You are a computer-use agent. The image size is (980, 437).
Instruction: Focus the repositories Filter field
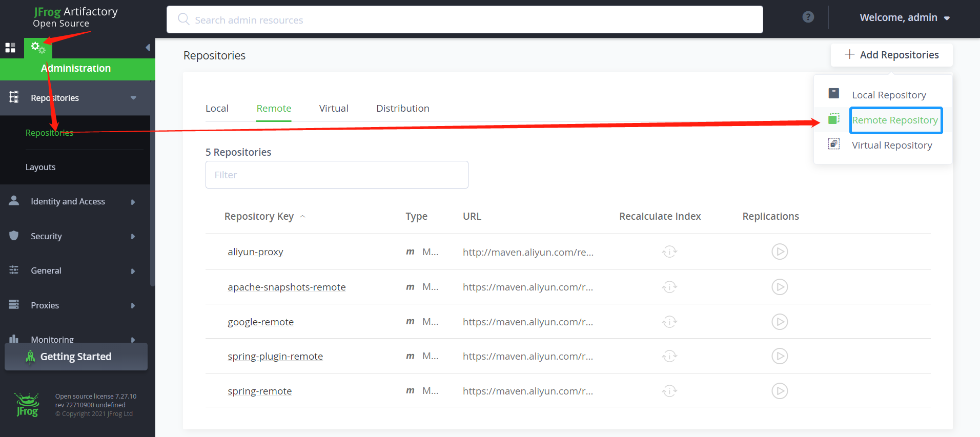[x=337, y=175]
